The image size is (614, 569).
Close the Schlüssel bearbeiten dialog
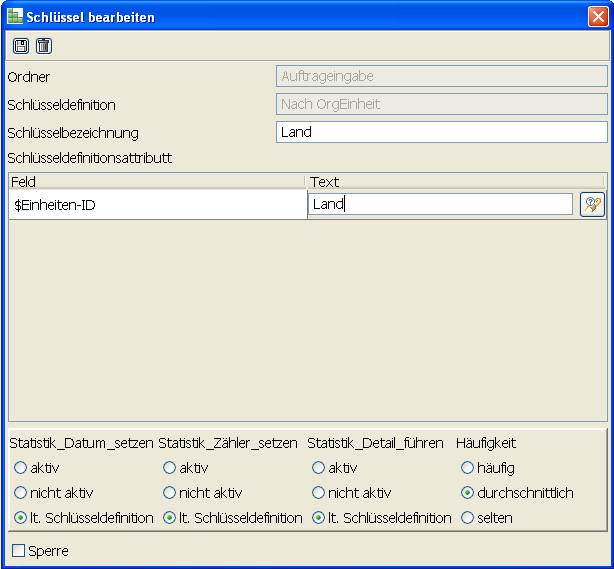coord(597,17)
